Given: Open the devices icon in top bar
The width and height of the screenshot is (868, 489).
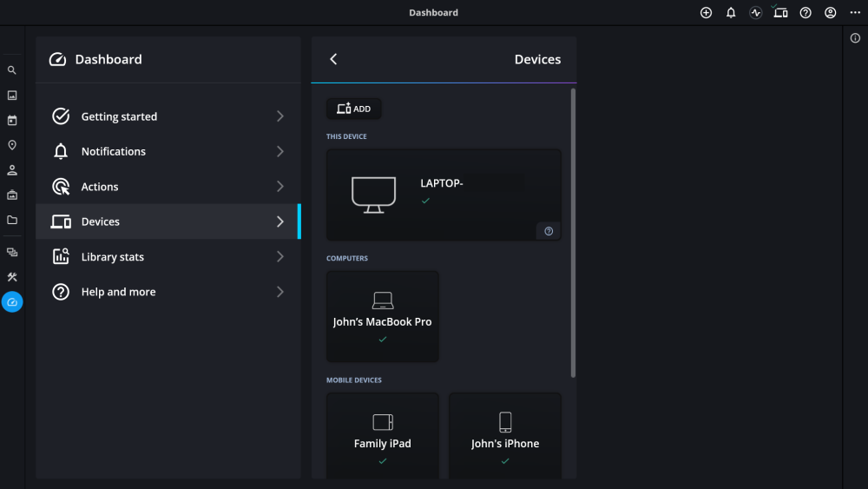Looking at the screenshot, I should coord(780,13).
